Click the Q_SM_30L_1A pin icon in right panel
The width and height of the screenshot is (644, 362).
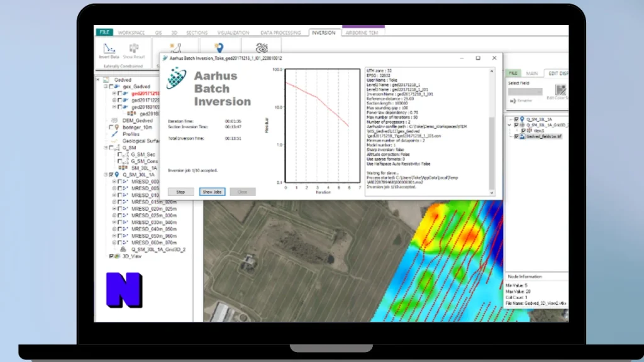pyautogui.click(x=523, y=119)
